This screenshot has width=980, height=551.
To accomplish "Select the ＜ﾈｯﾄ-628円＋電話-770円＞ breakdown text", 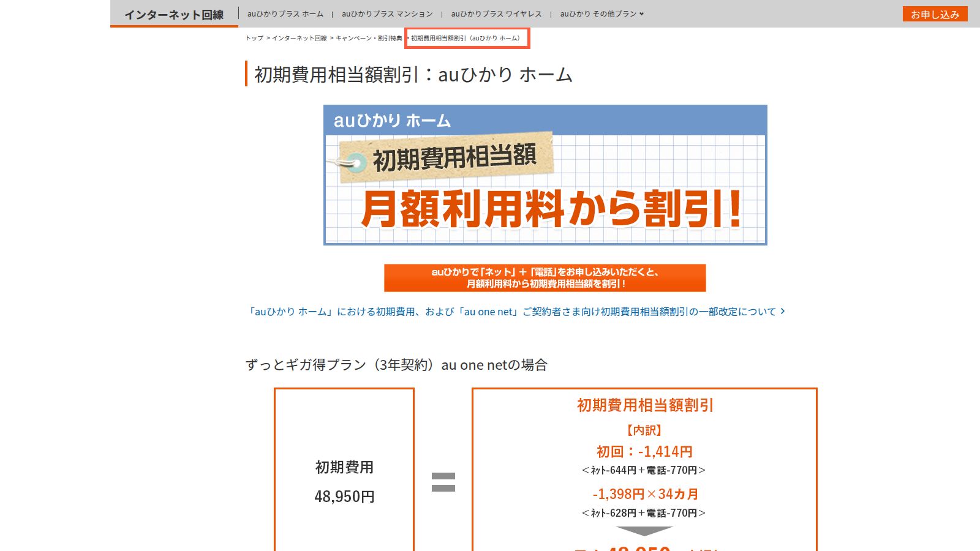I will 644,513.
